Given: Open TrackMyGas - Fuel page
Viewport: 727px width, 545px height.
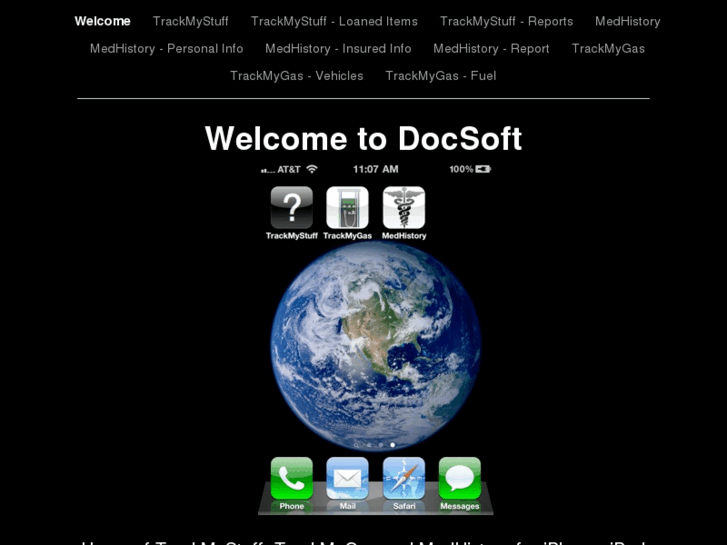Looking at the screenshot, I should click(x=441, y=76).
